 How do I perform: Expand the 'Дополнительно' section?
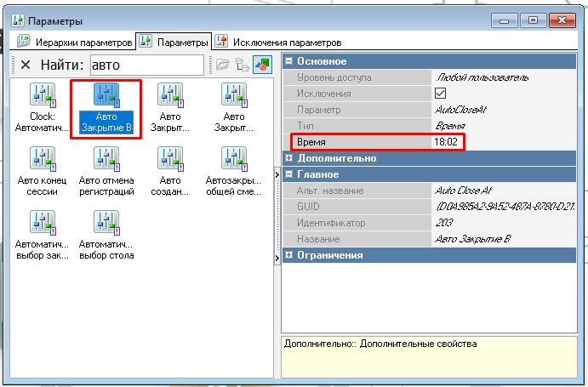coord(289,158)
